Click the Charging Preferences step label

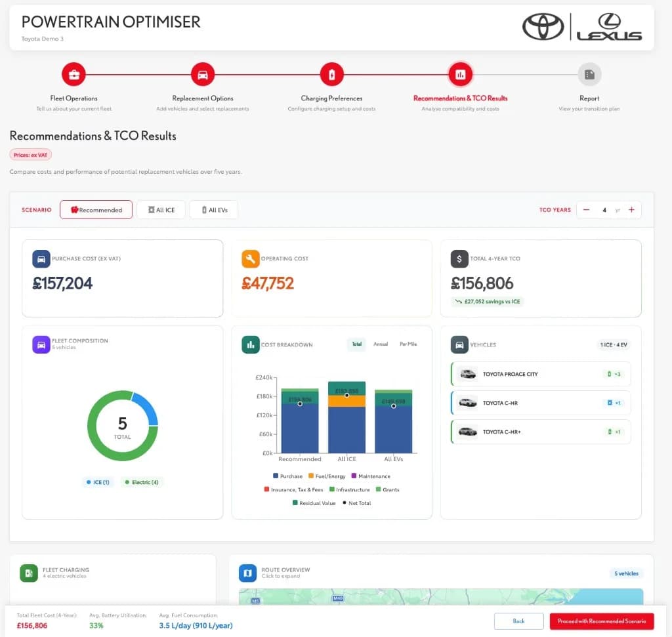point(331,98)
